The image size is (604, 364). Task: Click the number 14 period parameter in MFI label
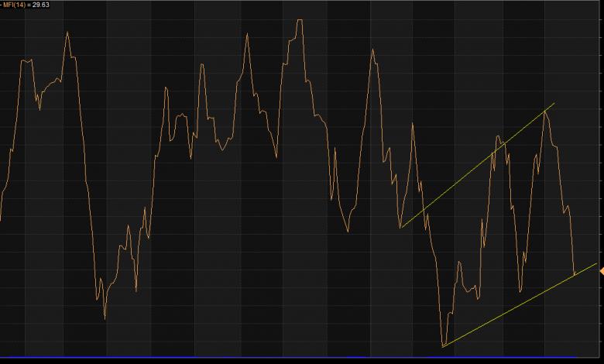[21, 4]
